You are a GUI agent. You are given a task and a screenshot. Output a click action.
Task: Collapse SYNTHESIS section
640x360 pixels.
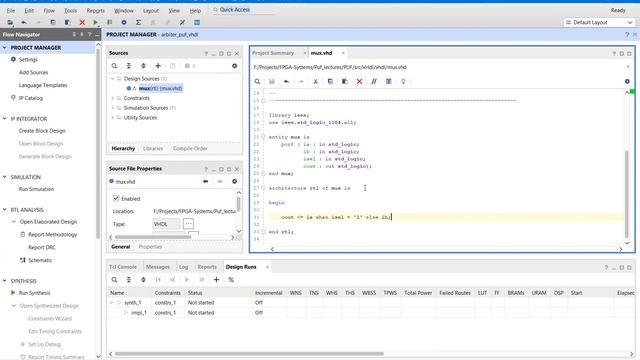click(4, 281)
